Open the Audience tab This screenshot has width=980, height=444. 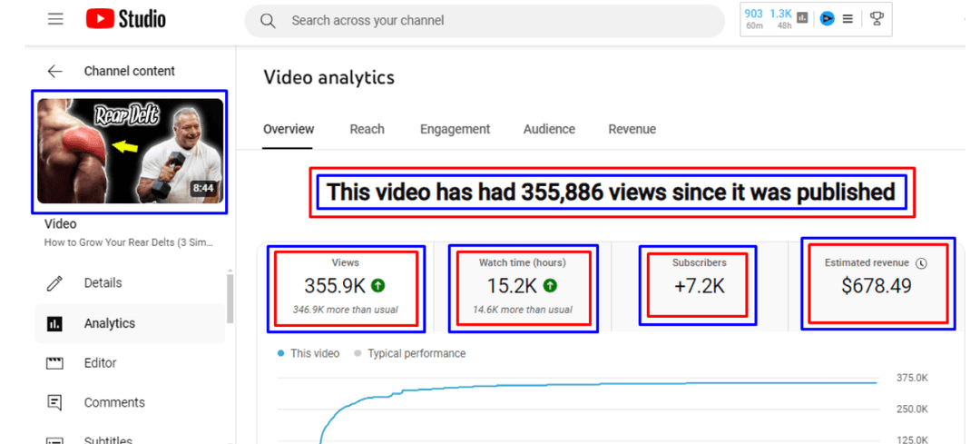tap(549, 129)
